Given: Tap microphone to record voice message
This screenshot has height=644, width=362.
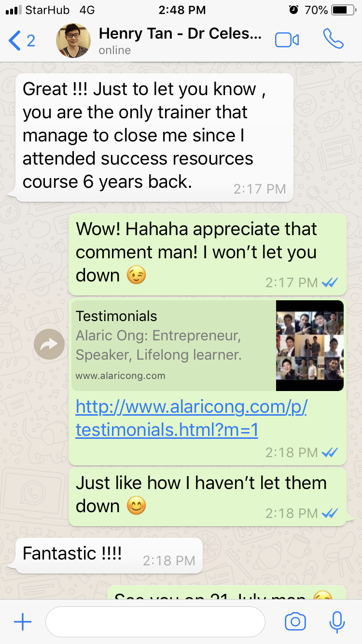Looking at the screenshot, I should click(337, 622).
